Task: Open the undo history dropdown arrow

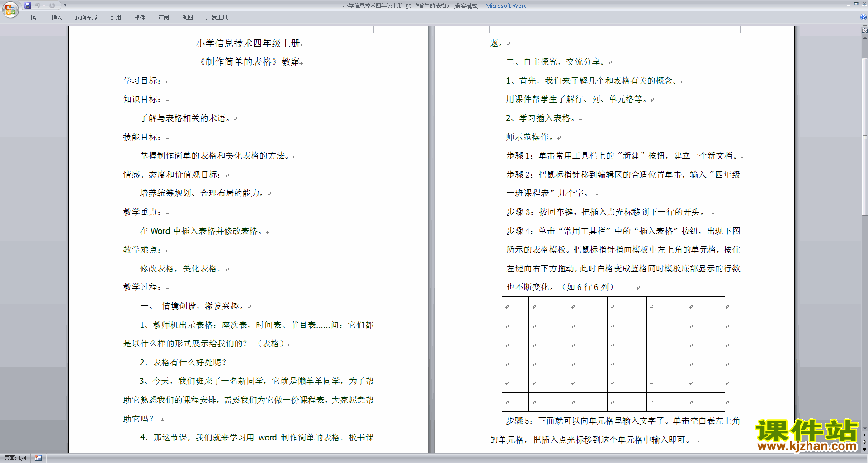Action: pyautogui.click(x=44, y=5)
